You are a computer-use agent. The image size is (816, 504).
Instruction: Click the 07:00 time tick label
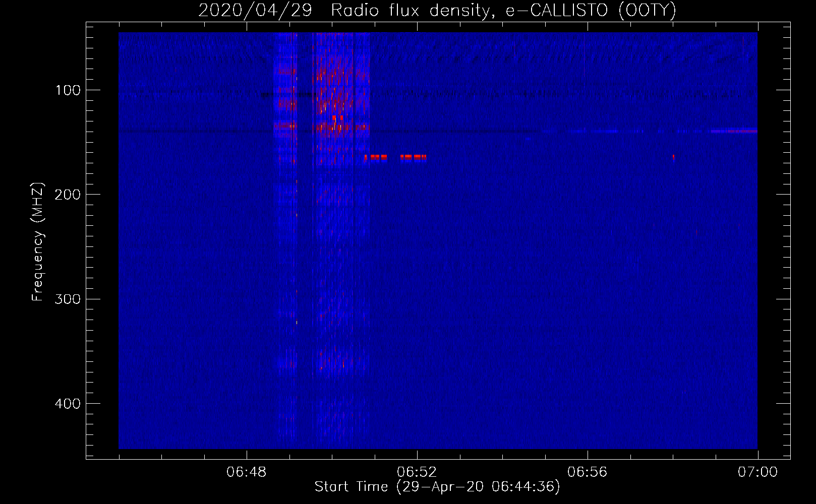pos(758,472)
